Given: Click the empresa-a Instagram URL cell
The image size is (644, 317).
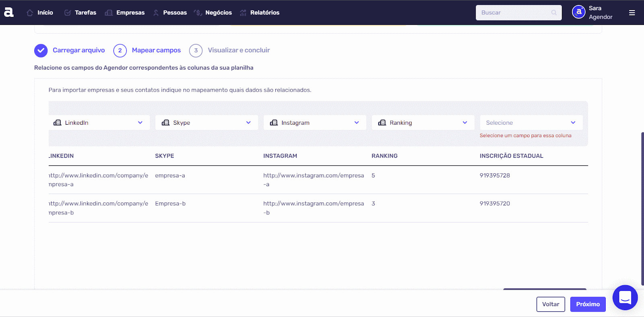Looking at the screenshot, I should click(x=314, y=180).
